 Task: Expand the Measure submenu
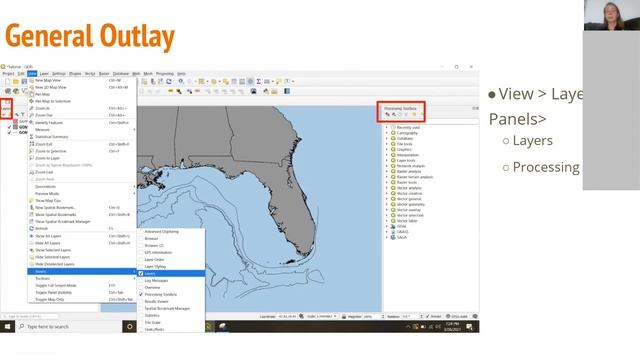(x=82, y=129)
